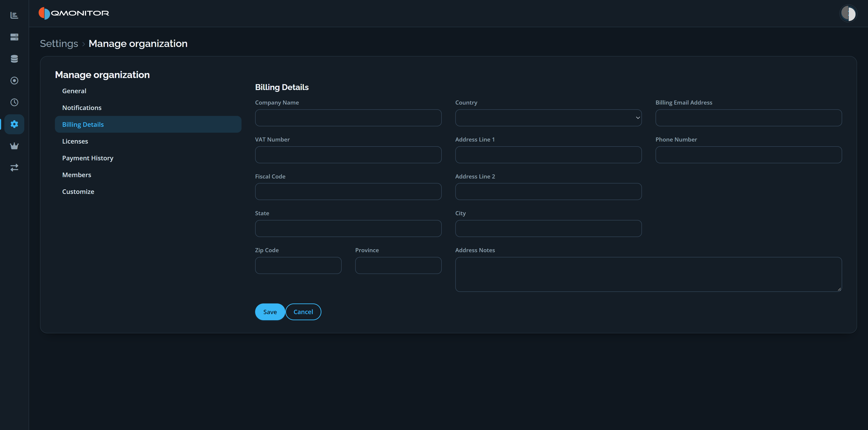Click the Save button
Screen dimensions: 868x430
click(270, 312)
